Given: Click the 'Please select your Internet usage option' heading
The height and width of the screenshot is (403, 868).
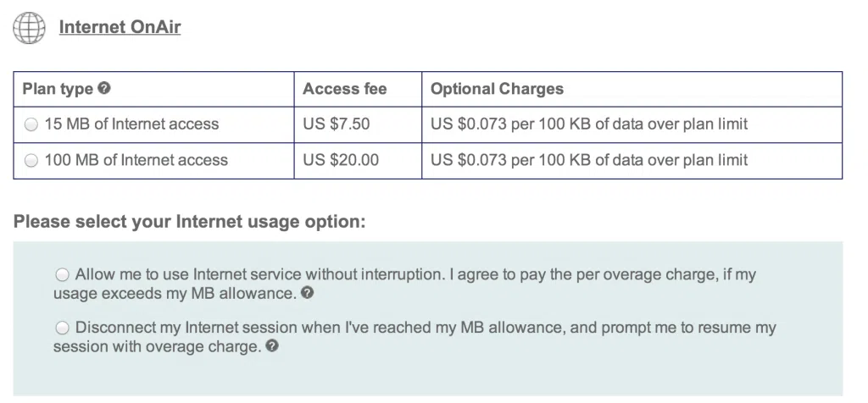Looking at the screenshot, I should pos(190,223).
